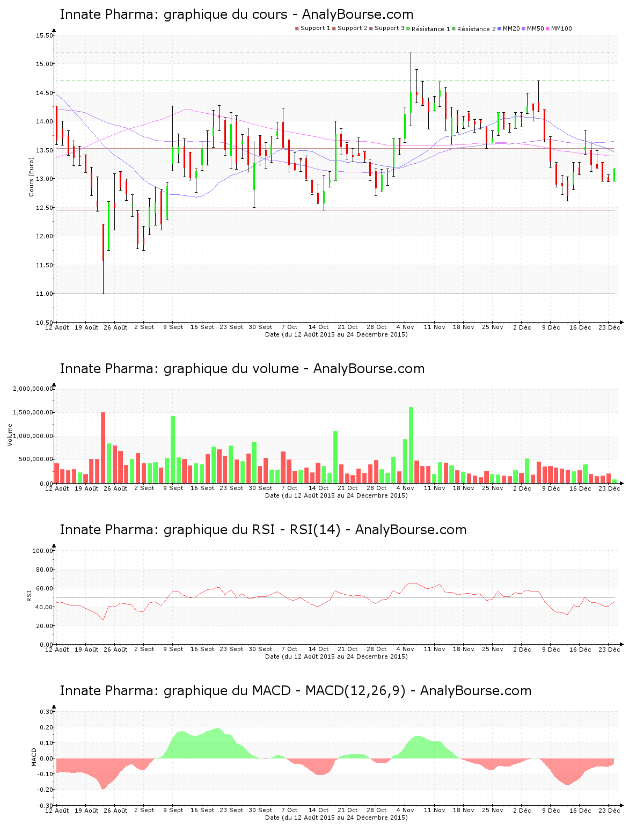Click the "12.50" price axis value
Image resolution: width=644 pixels, height=832 pixels.
(45, 208)
